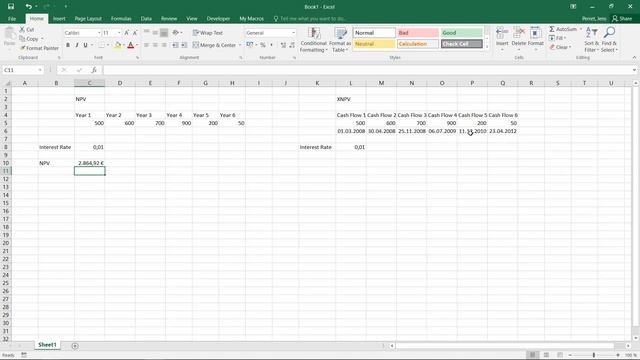
Task: Toggle Underline formatting
Action: pyautogui.click(x=85, y=45)
